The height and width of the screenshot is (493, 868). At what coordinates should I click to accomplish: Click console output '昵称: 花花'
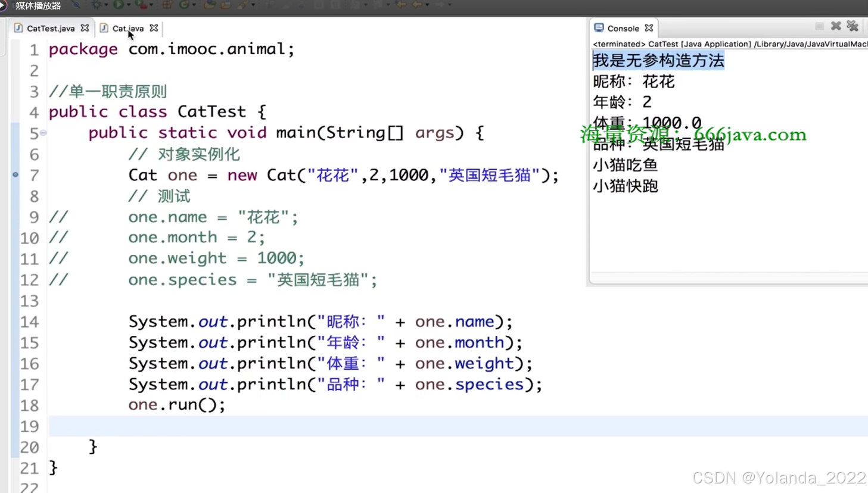(633, 82)
